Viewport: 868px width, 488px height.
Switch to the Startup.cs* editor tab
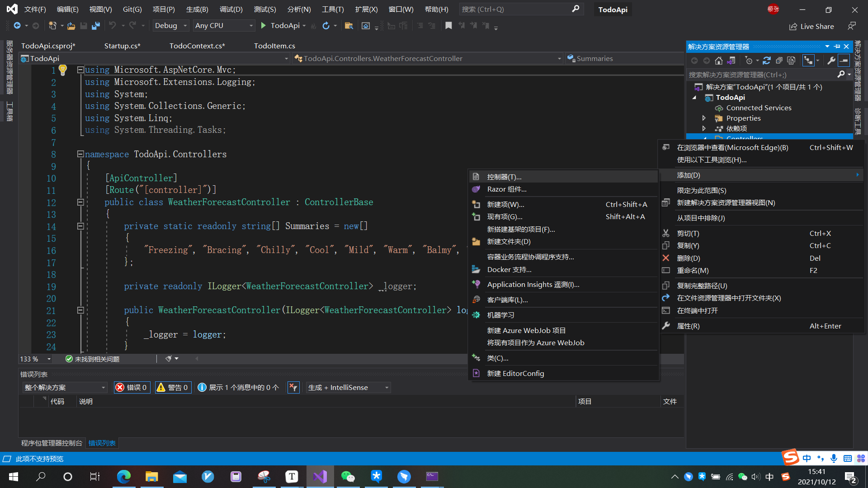pyautogui.click(x=122, y=46)
